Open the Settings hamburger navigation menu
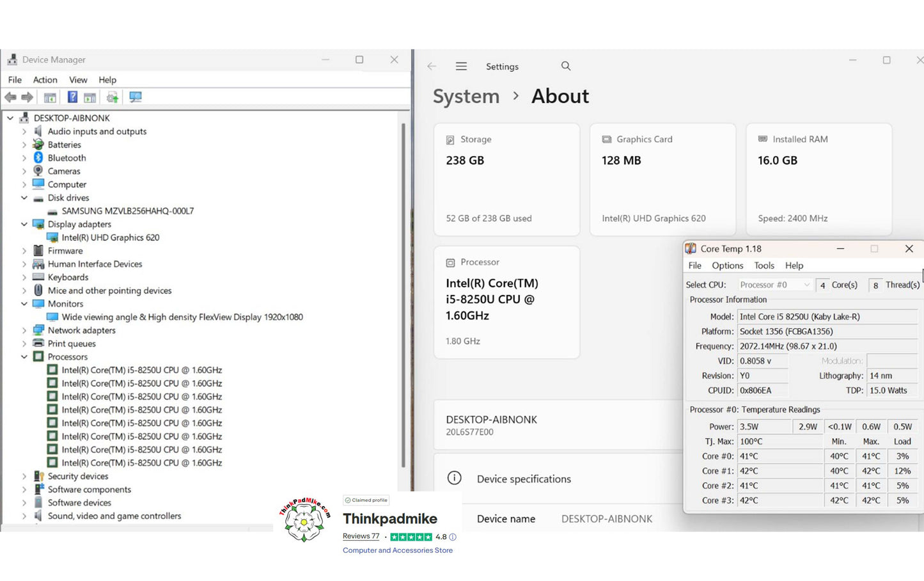This screenshot has width=924, height=581. tap(461, 67)
